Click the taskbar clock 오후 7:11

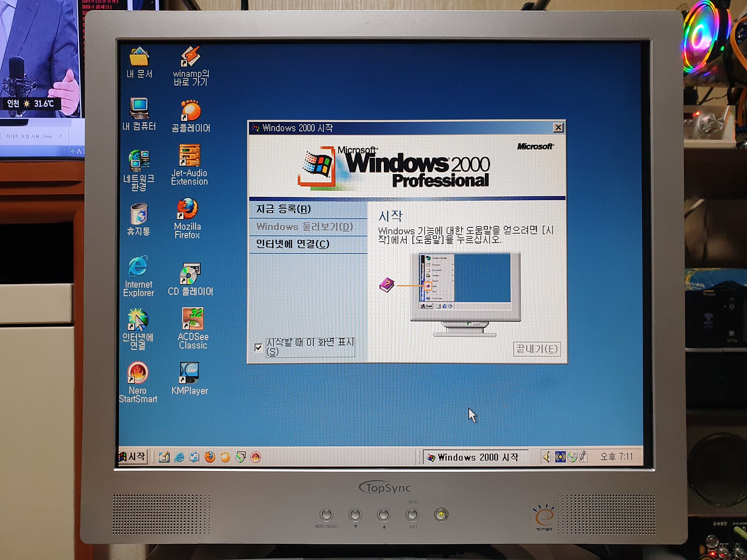point(617,456)
